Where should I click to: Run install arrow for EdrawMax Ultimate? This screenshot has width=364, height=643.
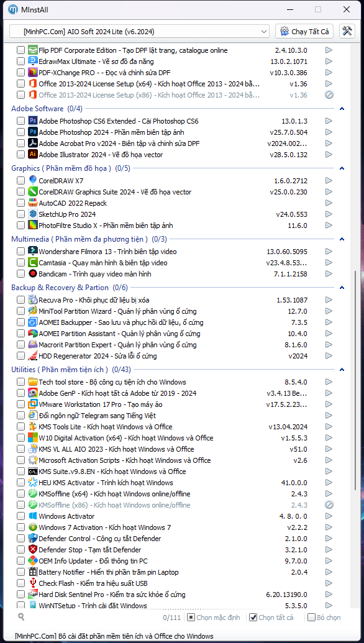click(329, 62)
